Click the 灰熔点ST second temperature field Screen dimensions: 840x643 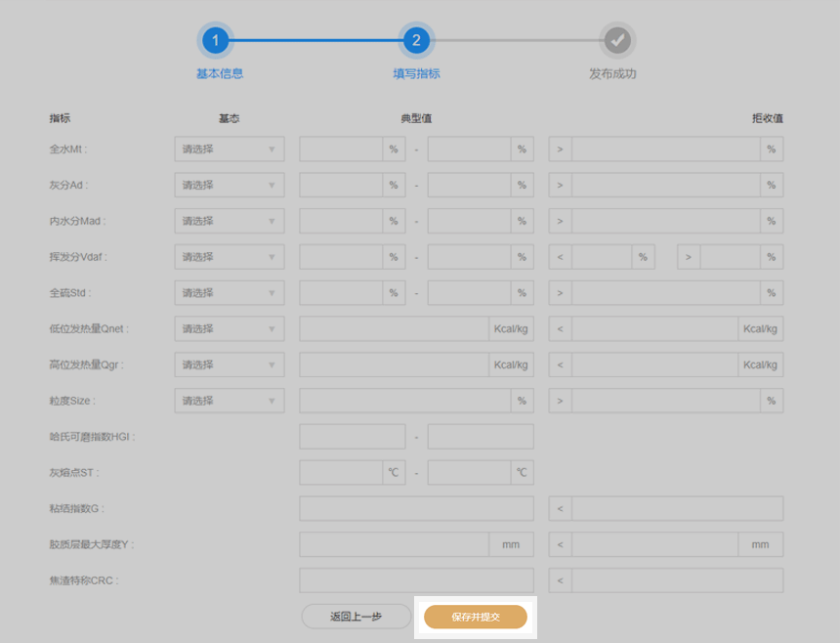point(470,473)
